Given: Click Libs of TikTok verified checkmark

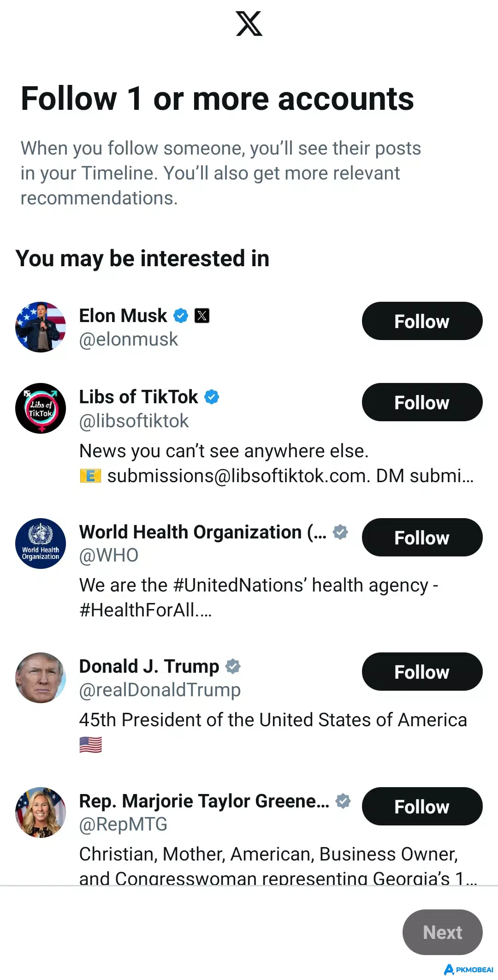Looking at the screenshot, I should click(x=212, y=397).
